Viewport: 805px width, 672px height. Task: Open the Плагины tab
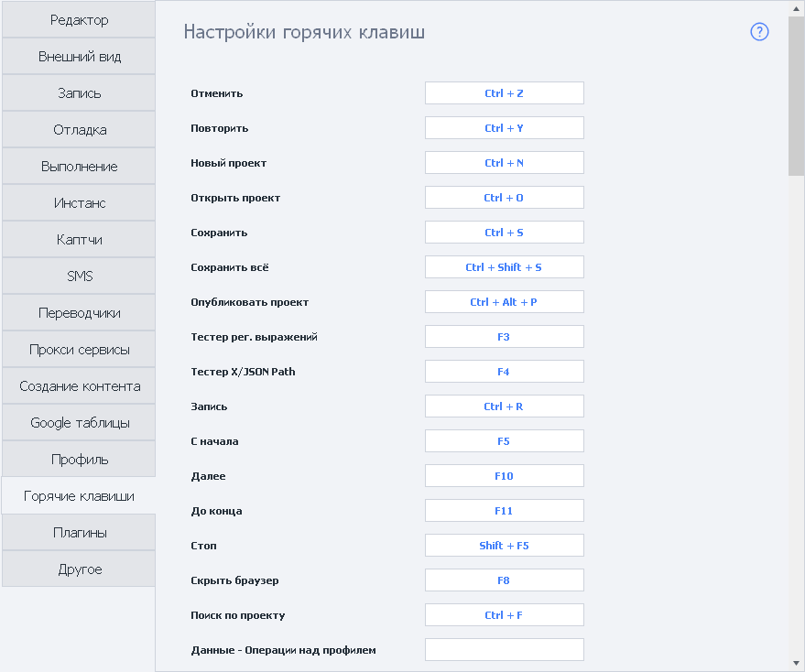click(79, 533)
